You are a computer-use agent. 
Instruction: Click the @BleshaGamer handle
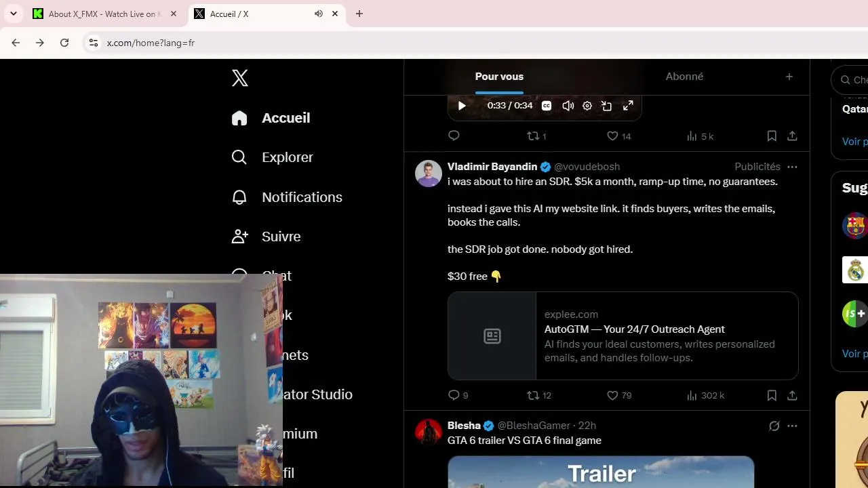(534, 426)
